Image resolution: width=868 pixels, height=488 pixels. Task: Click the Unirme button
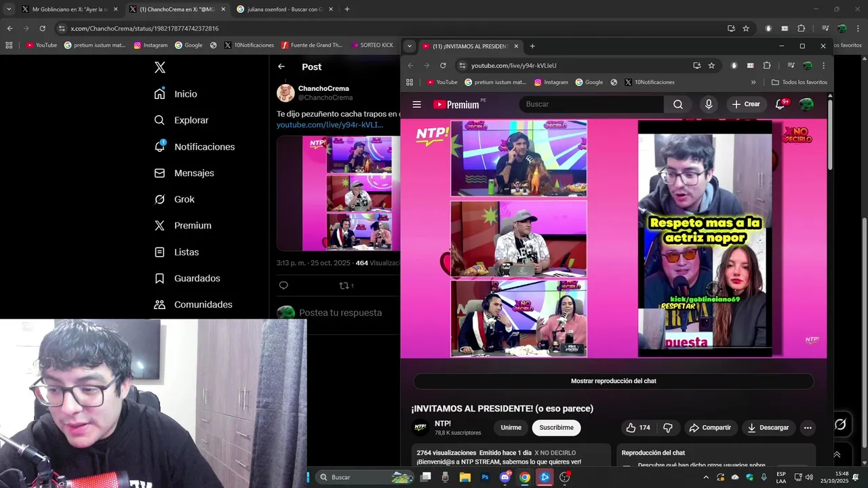[511, 428]
